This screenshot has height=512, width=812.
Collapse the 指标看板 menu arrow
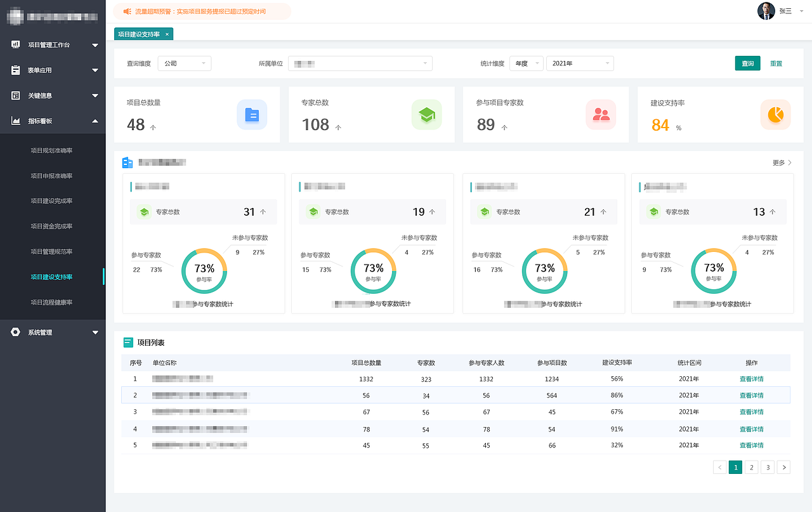(95, 121)
